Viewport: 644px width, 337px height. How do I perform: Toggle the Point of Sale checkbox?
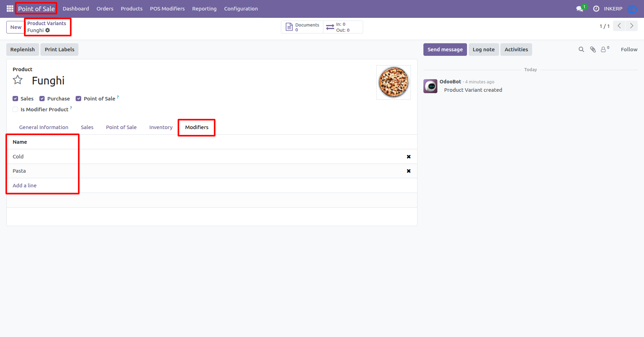click(x=78, y=99)
